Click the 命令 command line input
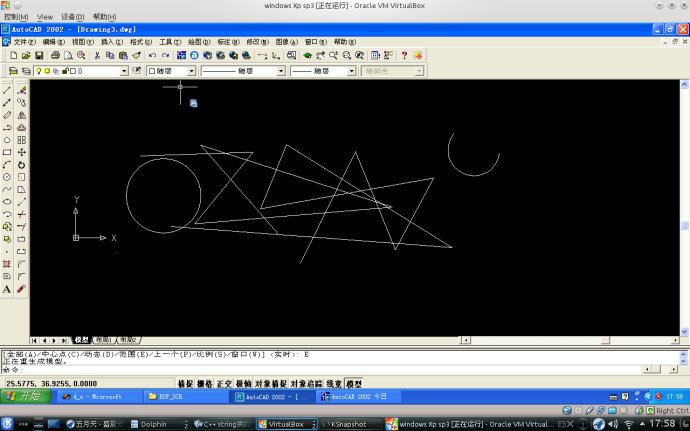 click(x=321, y=370)
